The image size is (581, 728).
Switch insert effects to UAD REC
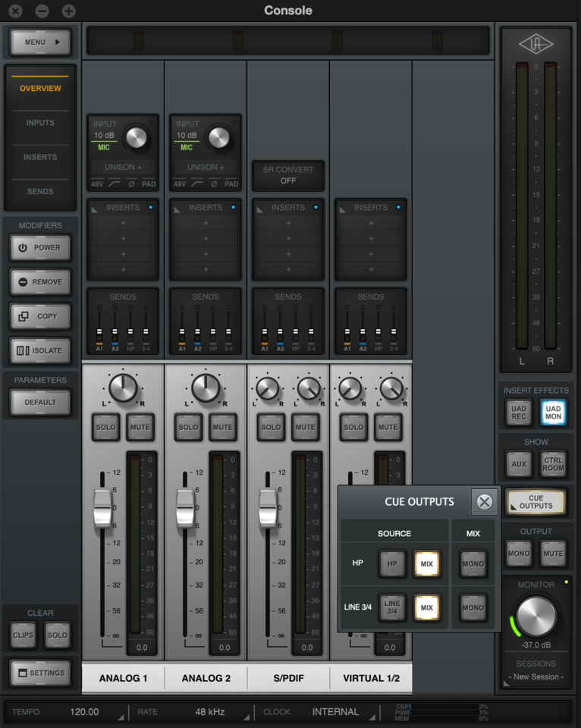tap(519, 413)
